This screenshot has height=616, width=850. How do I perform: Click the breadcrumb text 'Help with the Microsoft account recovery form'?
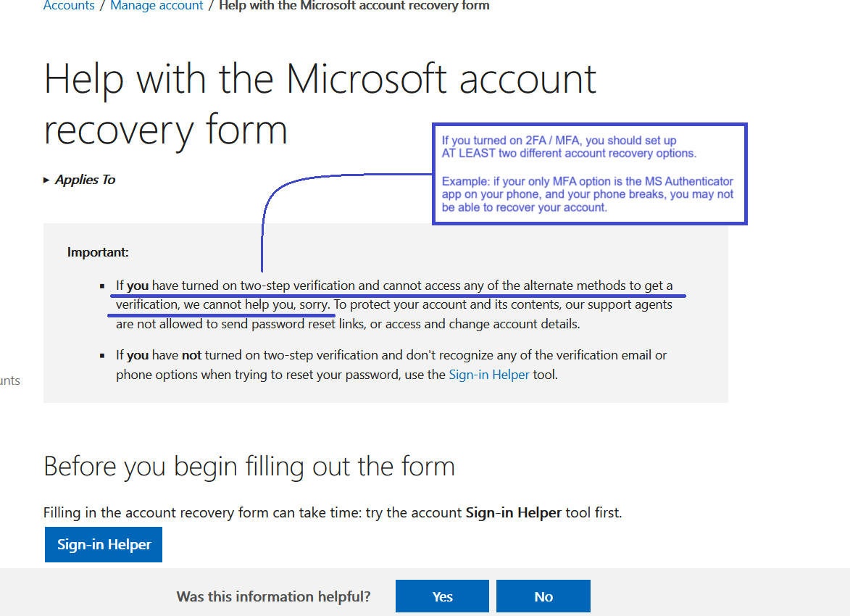(354, 5)
